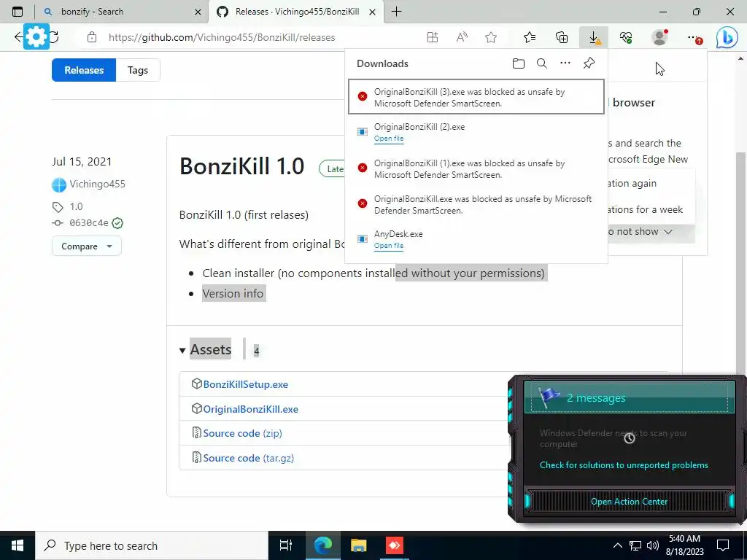
Task: Open the Bing chat sidebar icon
Action: point(727,37)
